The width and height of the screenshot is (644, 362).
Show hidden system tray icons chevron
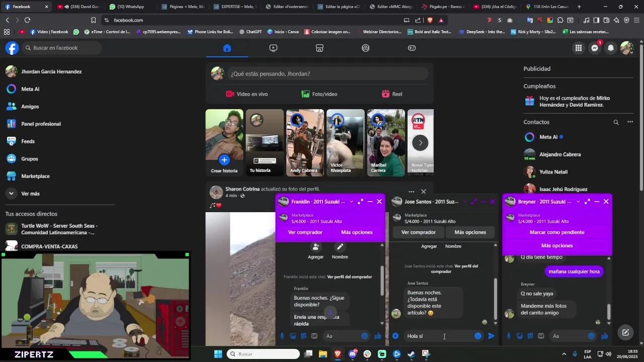coord(563,354)
